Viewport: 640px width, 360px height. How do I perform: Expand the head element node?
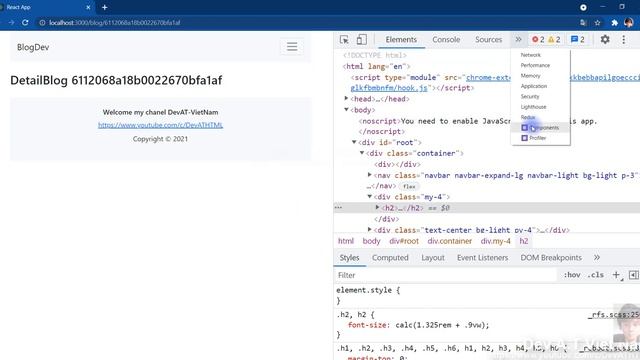click(346, 98)
